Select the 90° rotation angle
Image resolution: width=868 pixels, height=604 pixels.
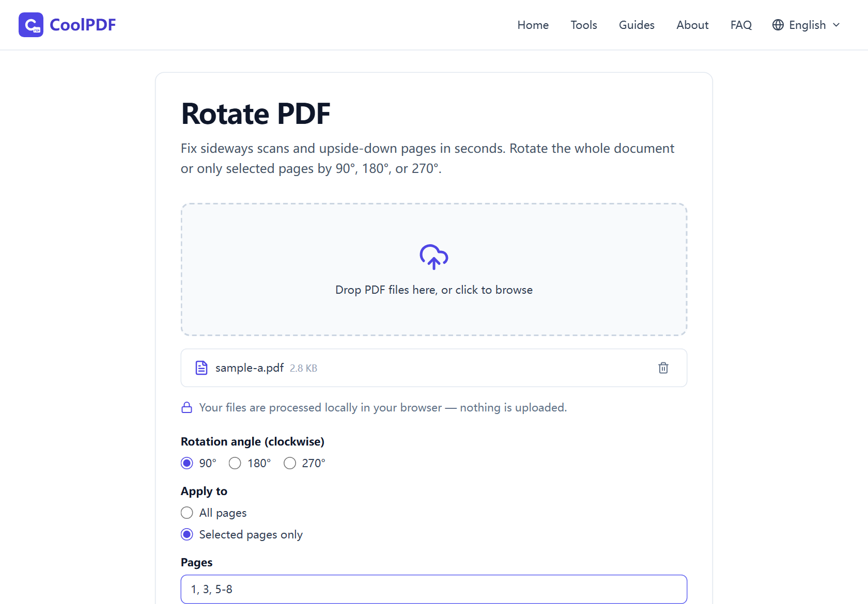(x=187, y=463)
